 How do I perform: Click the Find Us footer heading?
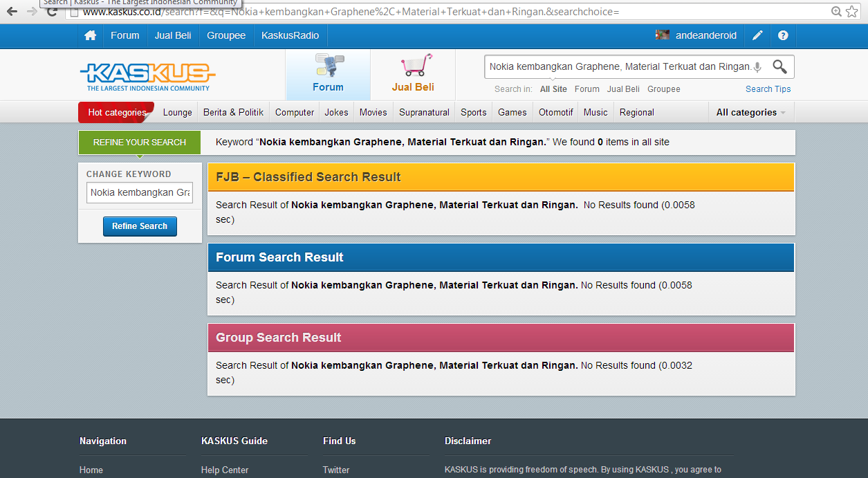[x=340, y=441]
